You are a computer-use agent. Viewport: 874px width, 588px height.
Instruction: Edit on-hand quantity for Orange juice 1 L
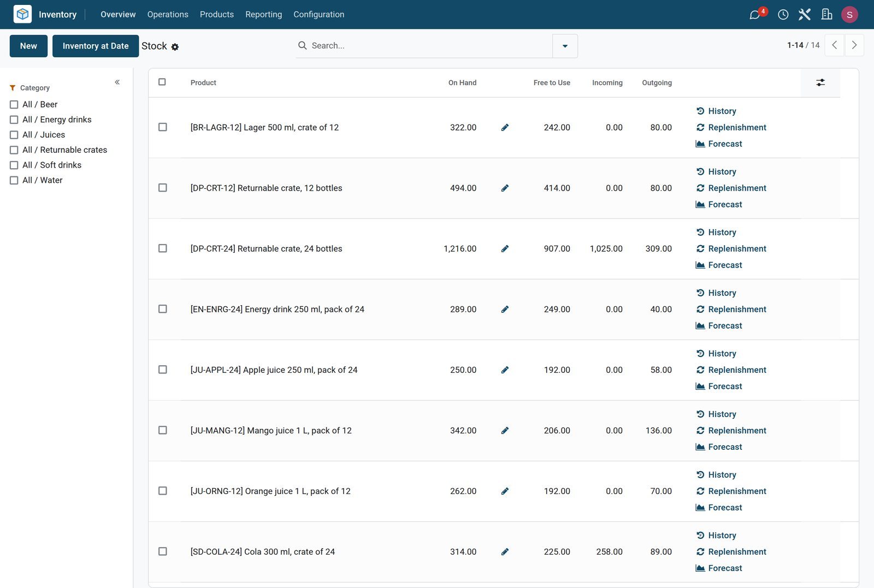click(505, 491)
